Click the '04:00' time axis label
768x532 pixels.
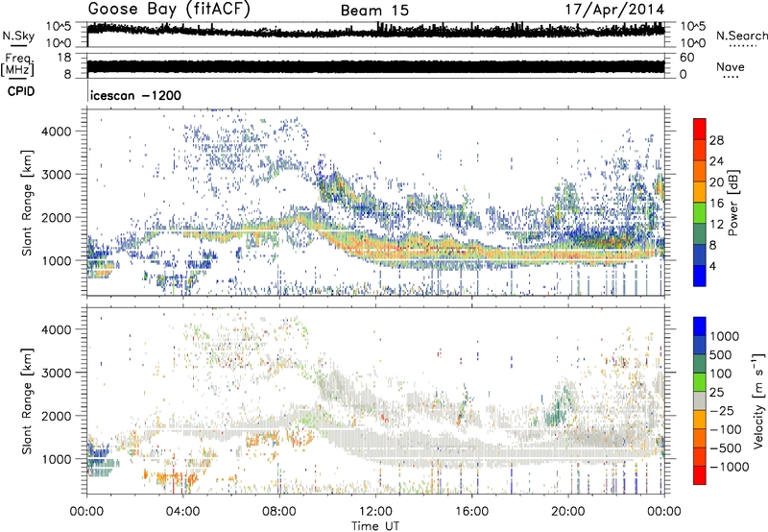182,512
